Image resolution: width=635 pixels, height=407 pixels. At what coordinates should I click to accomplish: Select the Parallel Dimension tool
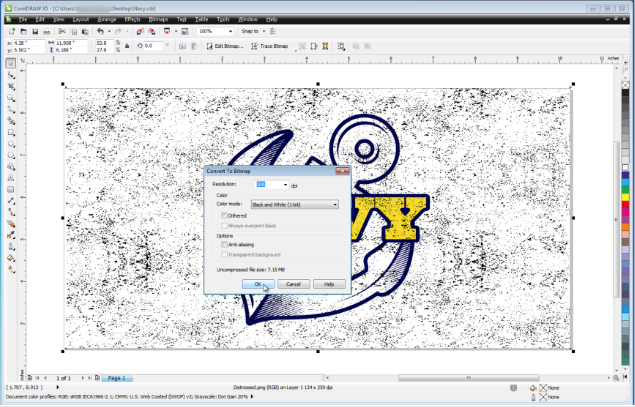click(11, 201)
